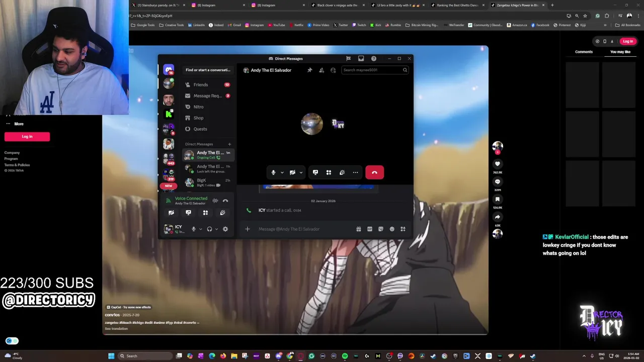Open sticker picker in message bar
The image size is (644, 362).
[x=381, y=229]
